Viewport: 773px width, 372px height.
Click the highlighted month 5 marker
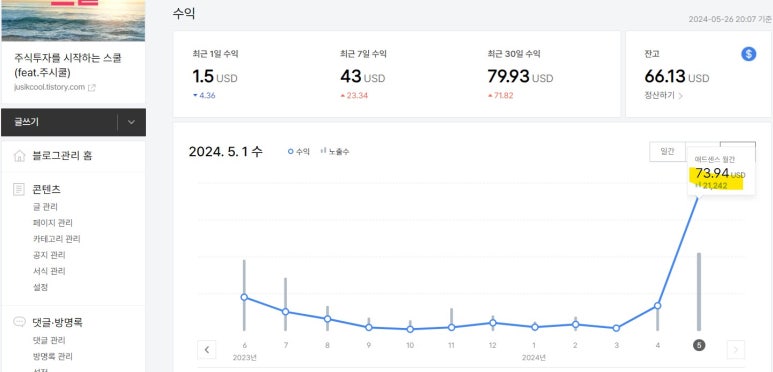pyautogui.click(x=699, y=345)
